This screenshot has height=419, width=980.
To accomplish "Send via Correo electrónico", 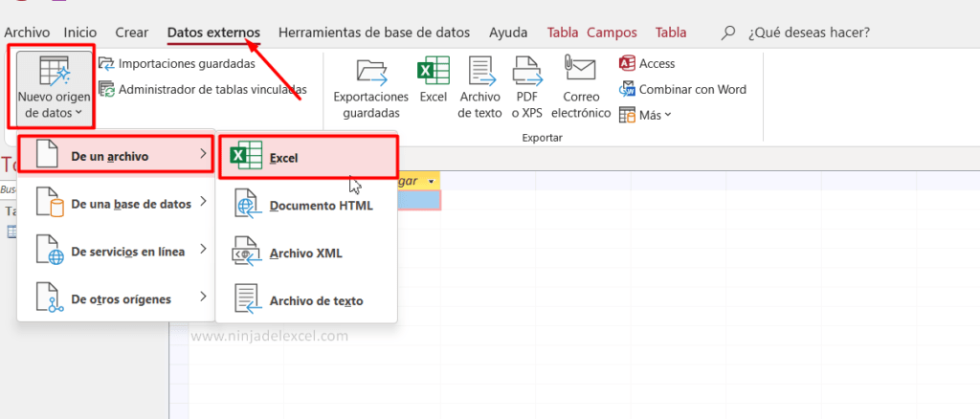I will (581, 87).
